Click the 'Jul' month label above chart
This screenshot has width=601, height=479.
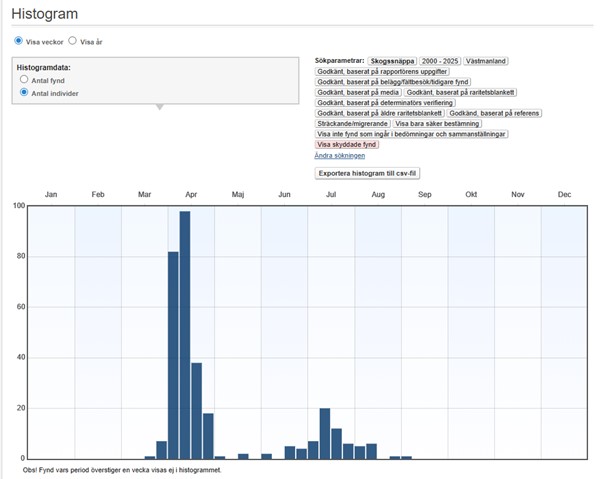point(331,194)
